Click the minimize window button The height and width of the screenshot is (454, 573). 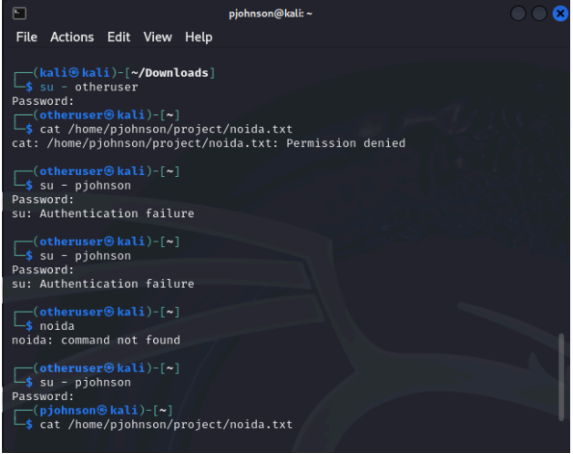(518, 14)
